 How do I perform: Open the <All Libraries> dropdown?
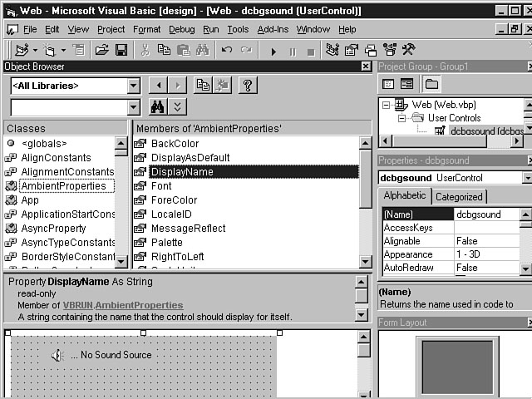134,86
